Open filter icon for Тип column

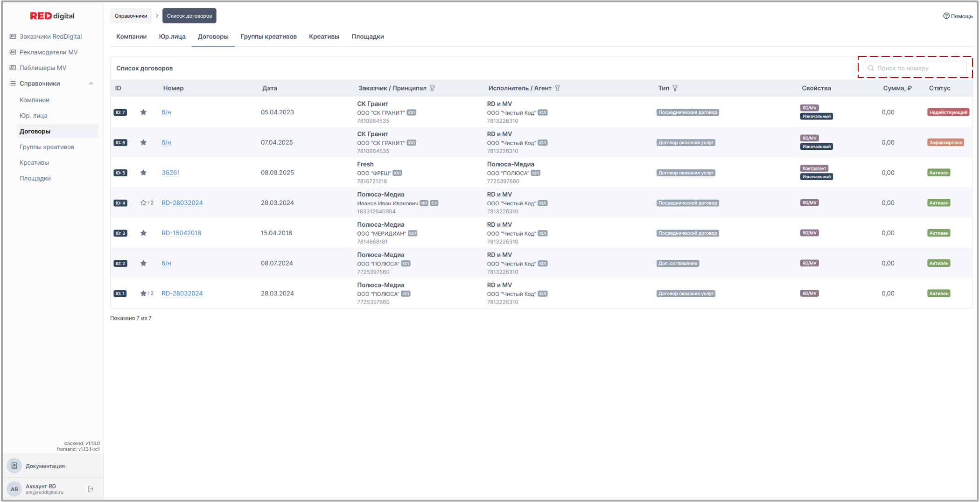pyautogui.click(x=675, y=88)
